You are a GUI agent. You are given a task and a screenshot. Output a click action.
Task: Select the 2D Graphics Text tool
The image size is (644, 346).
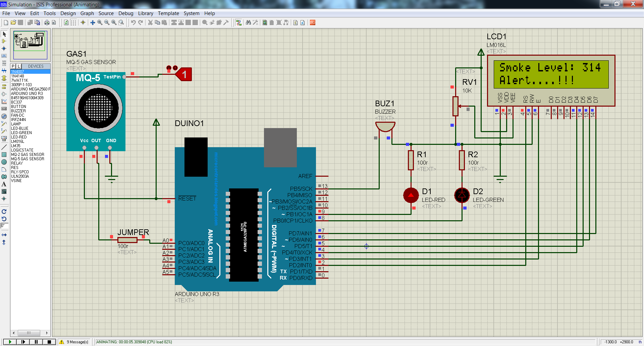pos(4,184)
